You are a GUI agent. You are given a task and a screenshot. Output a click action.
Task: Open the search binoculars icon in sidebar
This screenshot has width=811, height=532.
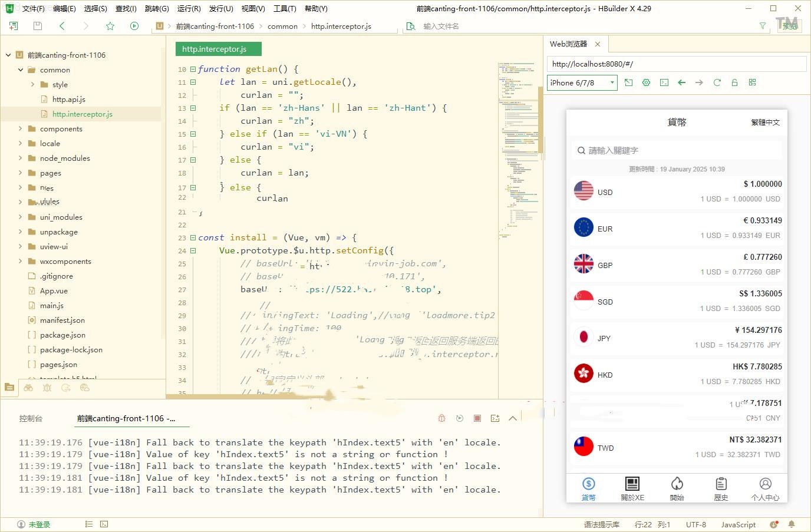[x=28, y=388]
